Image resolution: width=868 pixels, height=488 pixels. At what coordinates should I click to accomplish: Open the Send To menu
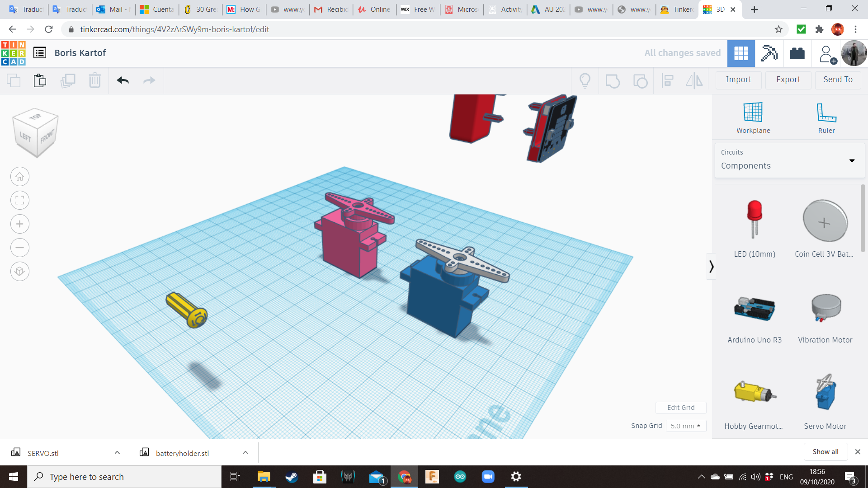click(838, 80)
